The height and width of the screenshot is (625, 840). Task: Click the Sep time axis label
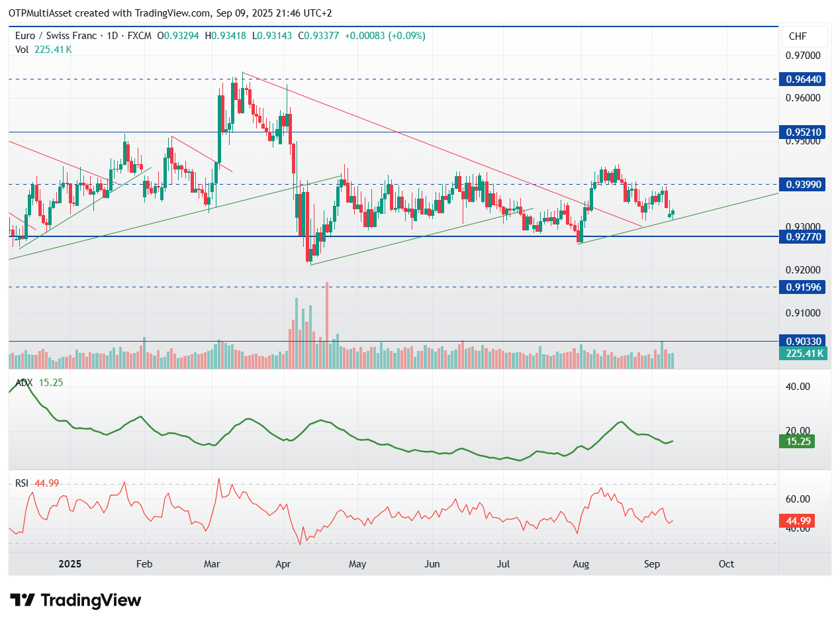[x=652, y=564]
